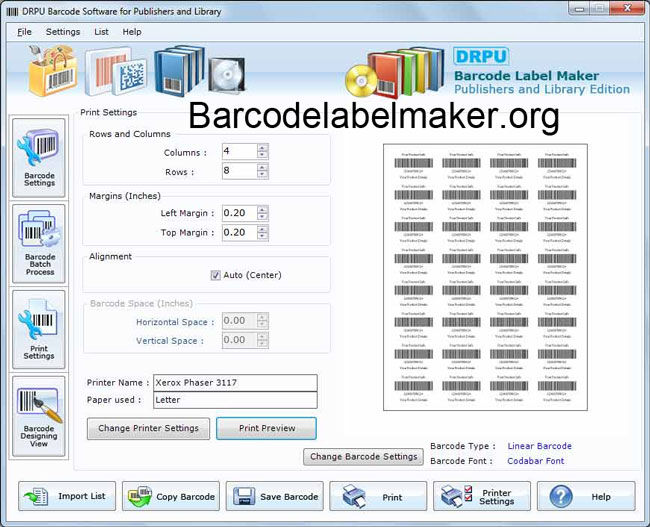Click the Codabar Font value
This screenshot has width=650, height=527.
pos(536,461)
